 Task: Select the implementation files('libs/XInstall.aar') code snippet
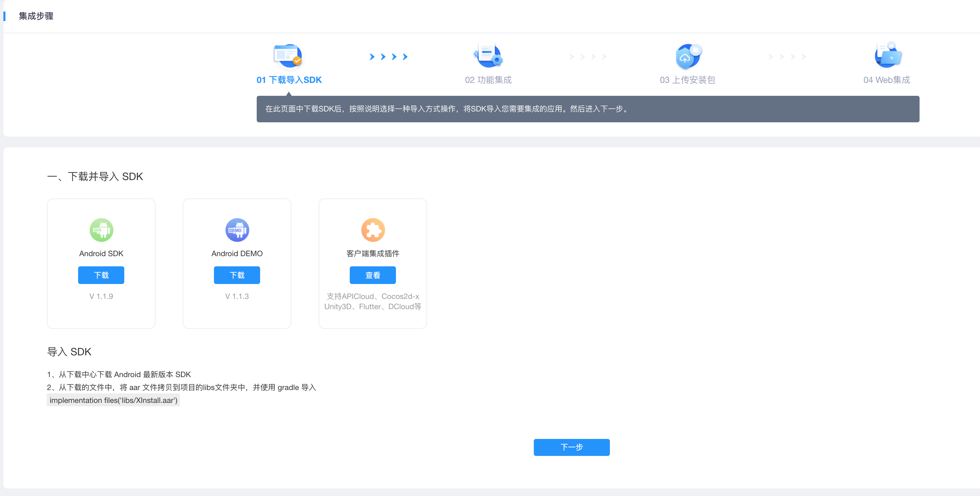[x=113, y=400]
